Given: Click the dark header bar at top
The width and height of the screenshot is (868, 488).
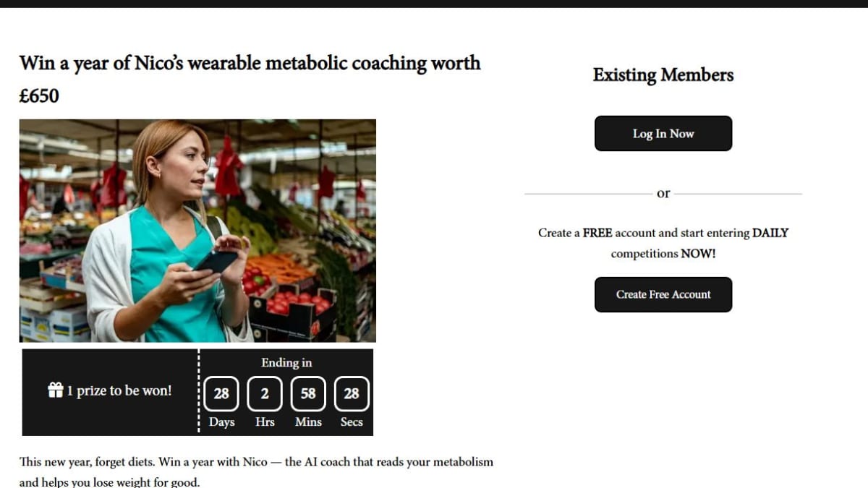Looking at the screenshot, I should coord(434,4).
